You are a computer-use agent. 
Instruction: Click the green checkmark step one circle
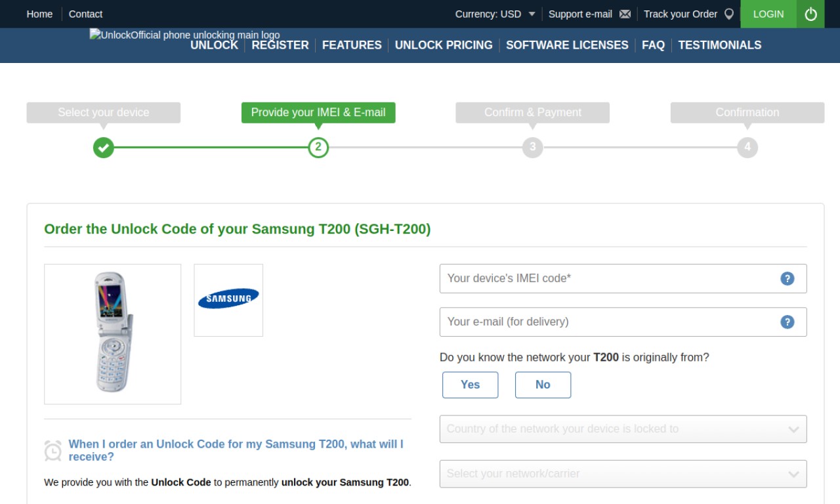tap(103, 147)
